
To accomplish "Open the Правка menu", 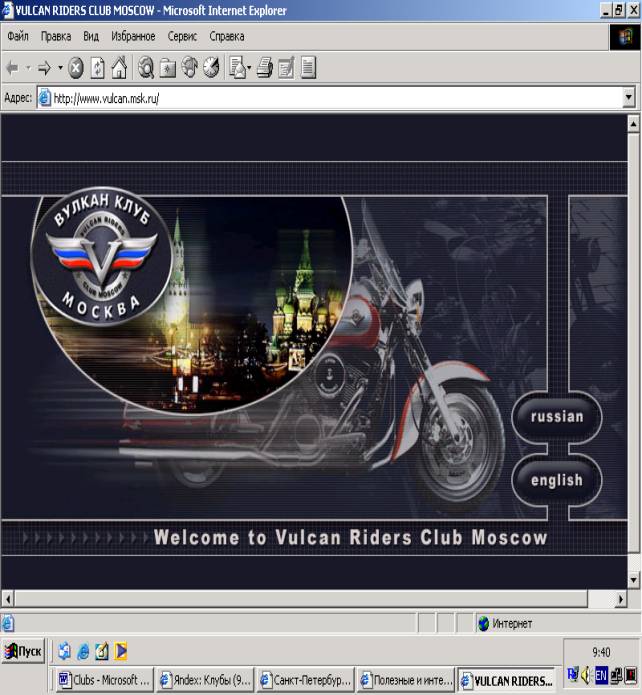I will [x=56, y=36].
